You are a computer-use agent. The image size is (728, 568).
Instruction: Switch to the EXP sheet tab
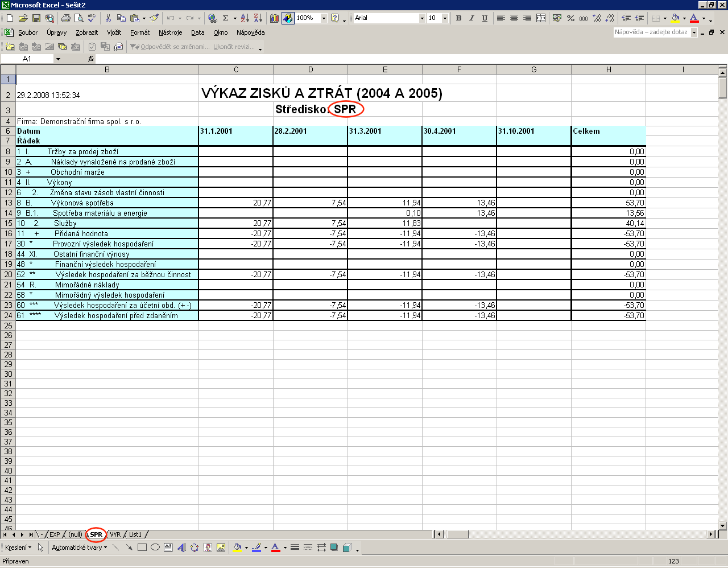pyautogui.click(x=55, y=534)
